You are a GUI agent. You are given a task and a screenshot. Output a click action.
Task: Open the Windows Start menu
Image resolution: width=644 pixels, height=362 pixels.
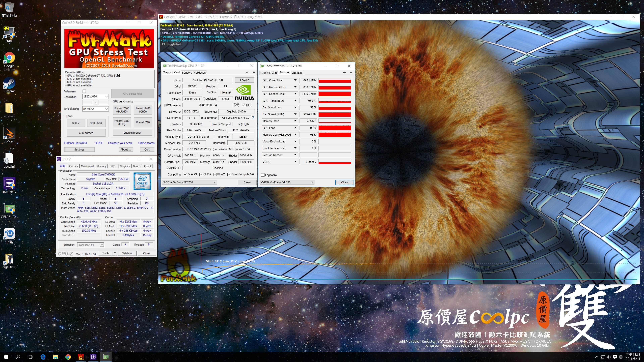tap(6, 357)
